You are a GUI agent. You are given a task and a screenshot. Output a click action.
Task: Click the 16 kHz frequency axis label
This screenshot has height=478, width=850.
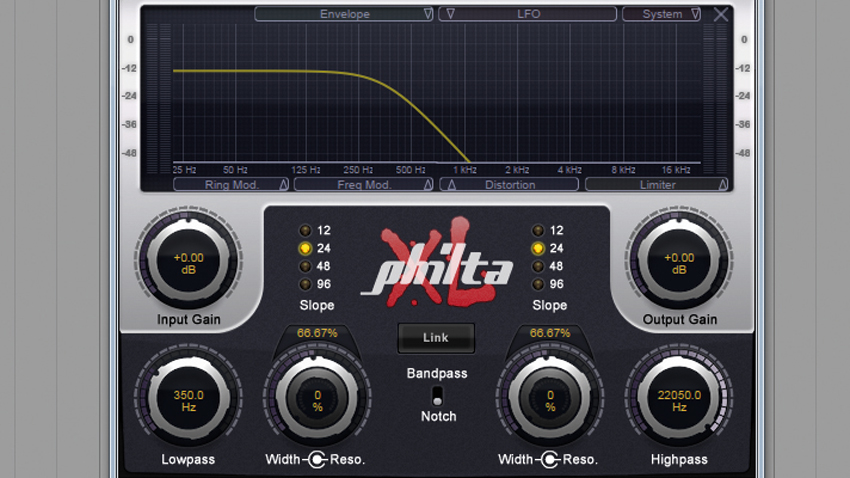[x=675, y=170]
